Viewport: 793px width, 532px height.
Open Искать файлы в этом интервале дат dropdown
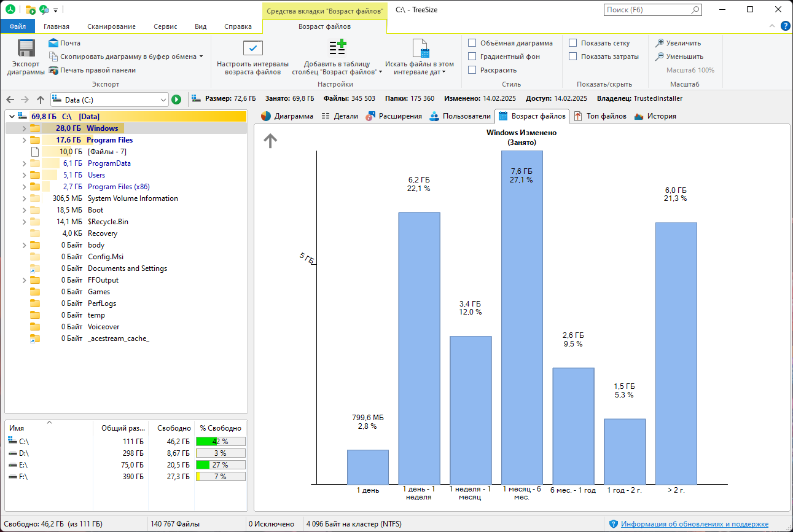click(x=420, y=58)
